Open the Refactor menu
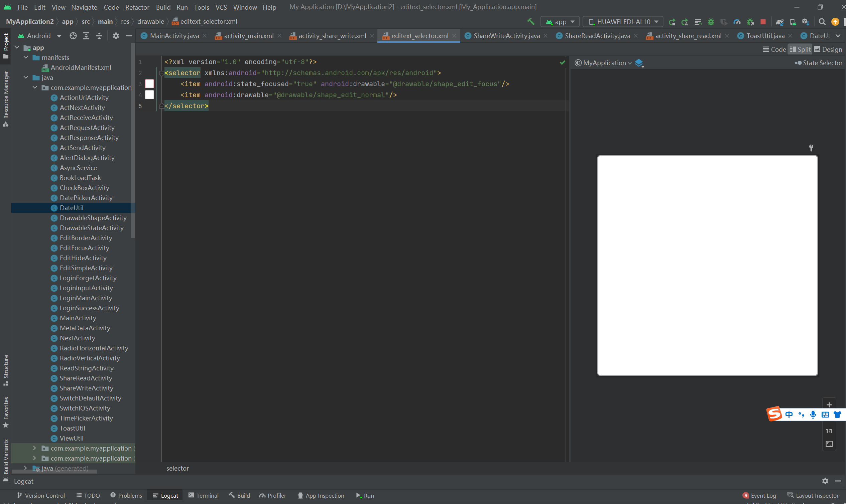Viewport: 846px width, 504px height. (137, 7)
